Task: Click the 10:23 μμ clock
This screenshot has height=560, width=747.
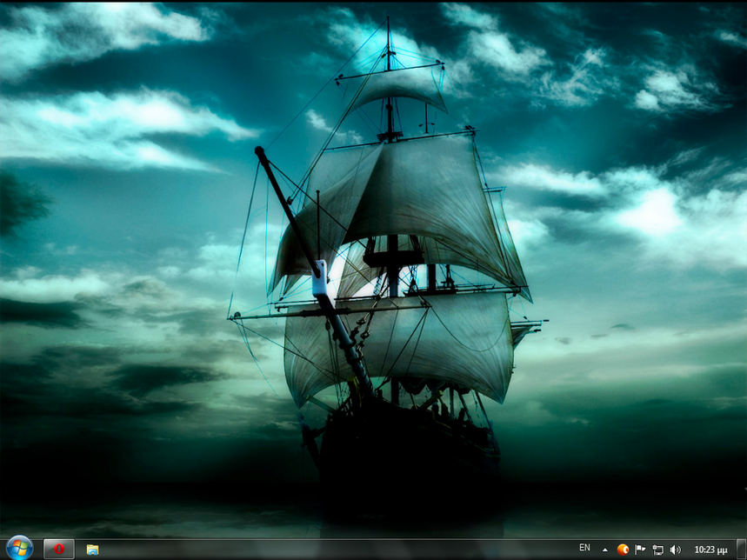Action: 710,550
